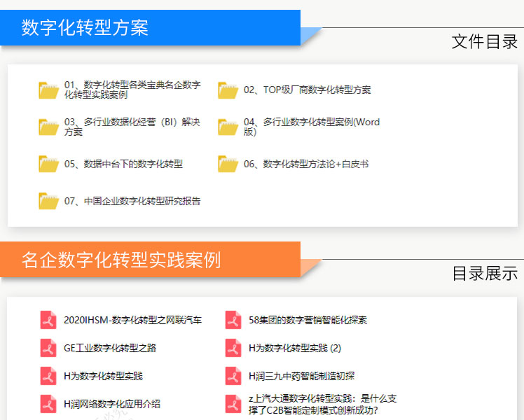Open folder icon for 01 数字化转型各类宝典

pos(48,90)
